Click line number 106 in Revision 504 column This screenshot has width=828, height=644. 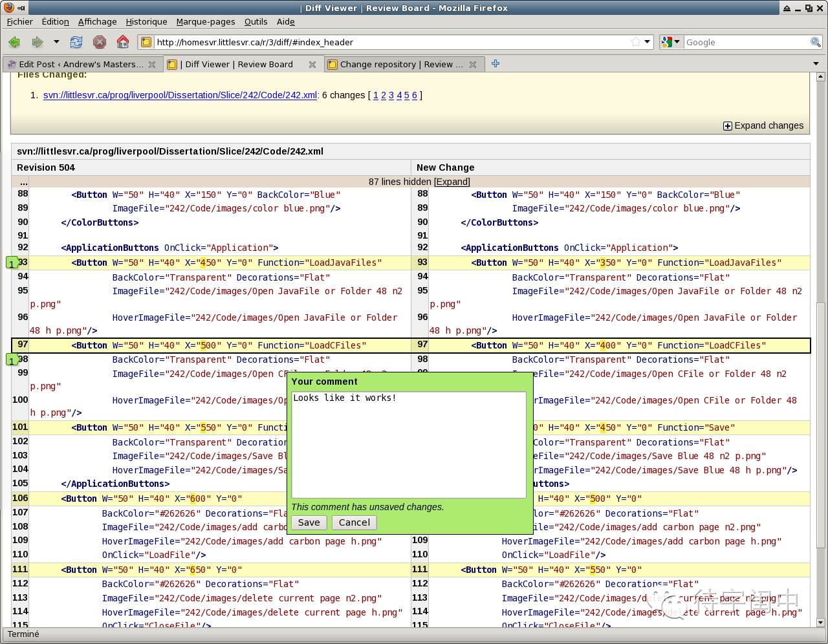[20, 499]
